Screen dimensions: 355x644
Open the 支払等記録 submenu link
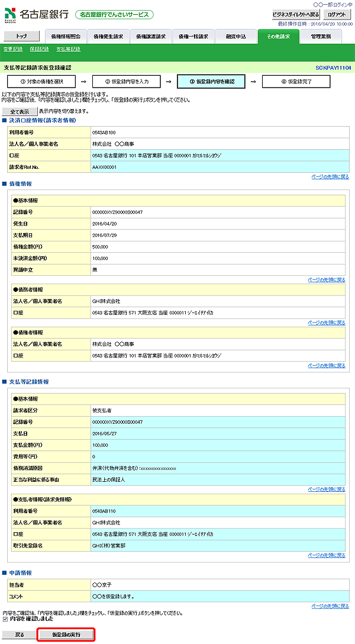pyautogui.click(x=68, y=49)
